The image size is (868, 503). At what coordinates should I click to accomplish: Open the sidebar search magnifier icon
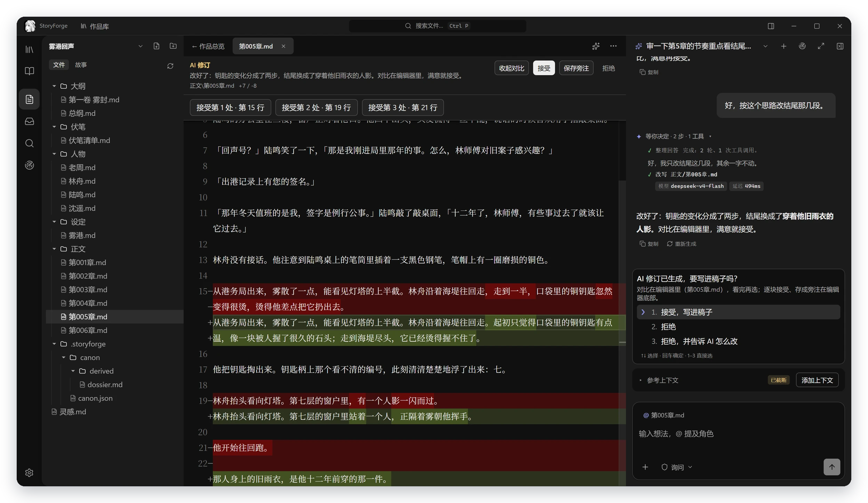click(30, 143)
